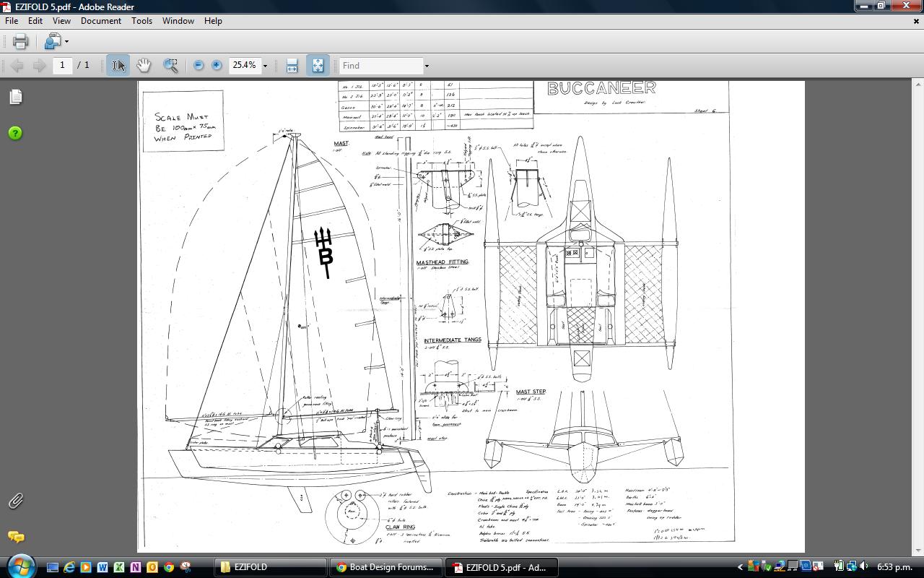
Task: Toggle the Select Tool cursor button
Action: click(118, 65)
